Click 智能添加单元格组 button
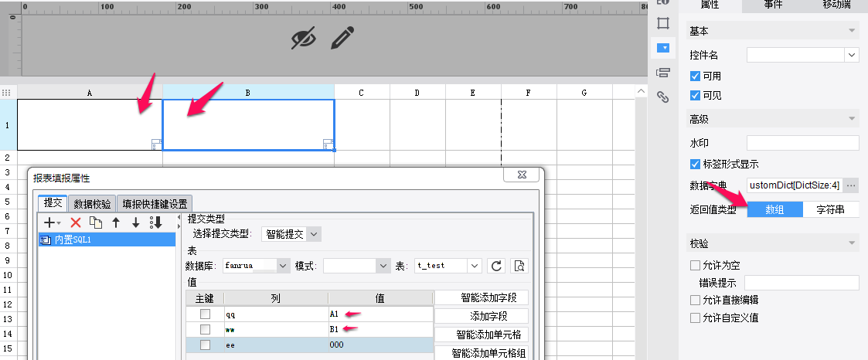868x360 pixels. [x=482, y=353]
